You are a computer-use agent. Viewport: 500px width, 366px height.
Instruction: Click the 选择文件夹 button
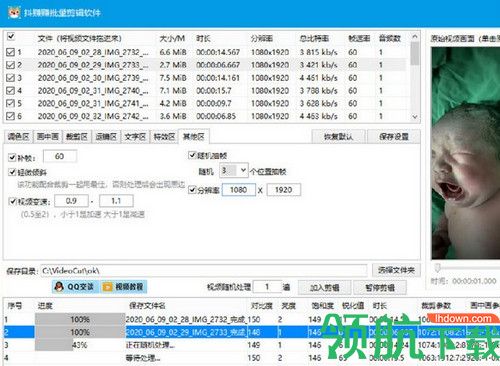[396, 270]
